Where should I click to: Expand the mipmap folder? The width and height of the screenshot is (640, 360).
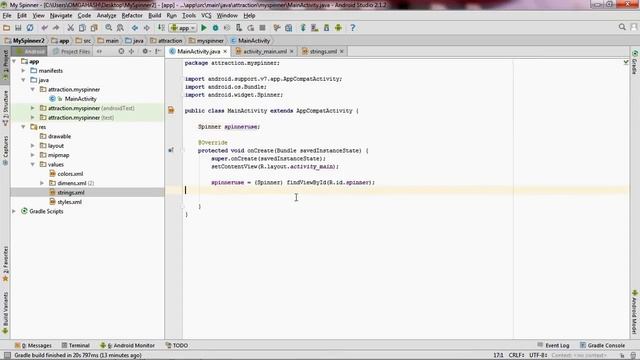[x=33, y=155]
